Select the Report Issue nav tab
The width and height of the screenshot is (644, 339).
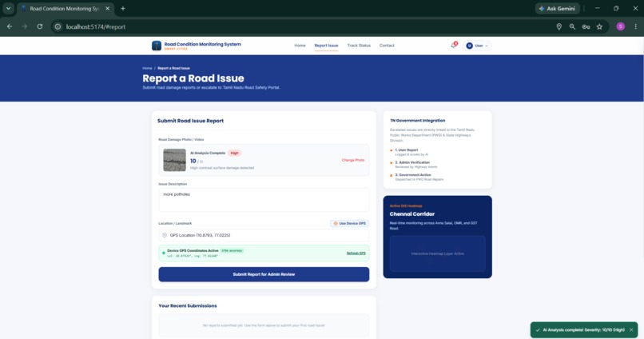(x=326, y=46)
